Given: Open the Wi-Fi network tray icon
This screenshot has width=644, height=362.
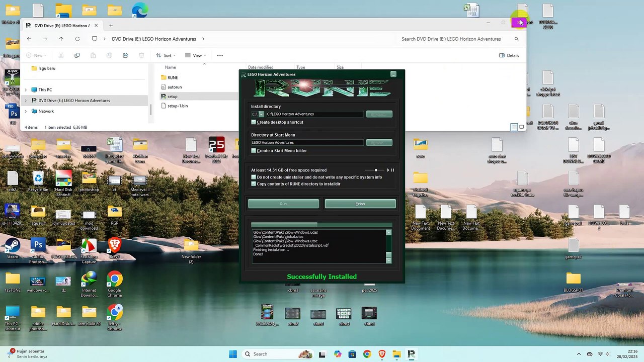Looking at the screenshot, I should [600, 354].
